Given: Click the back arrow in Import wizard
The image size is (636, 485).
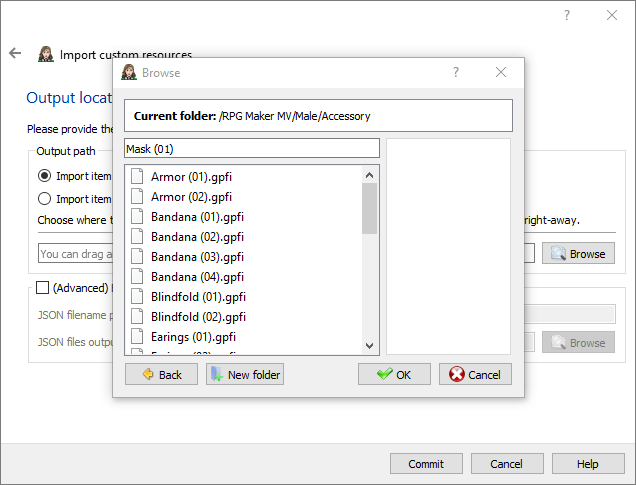Looking at the screenshot, I should (x=15, y=53).
